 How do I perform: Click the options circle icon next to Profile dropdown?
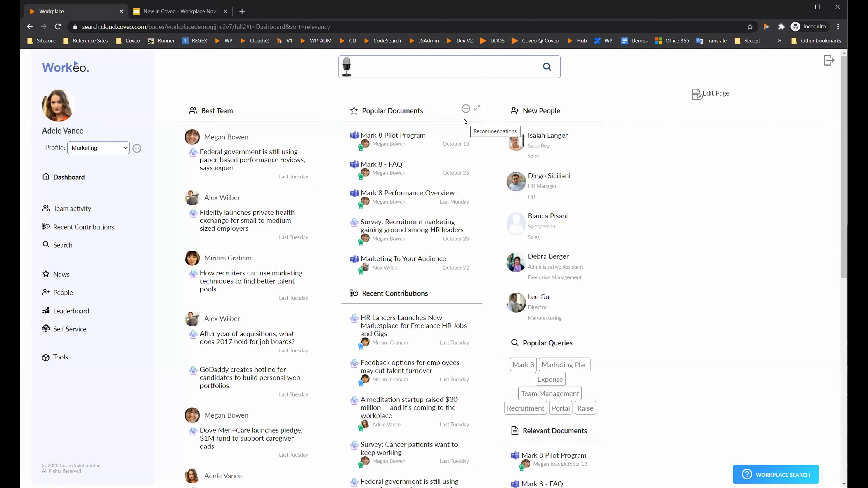[x=137, y=148]
